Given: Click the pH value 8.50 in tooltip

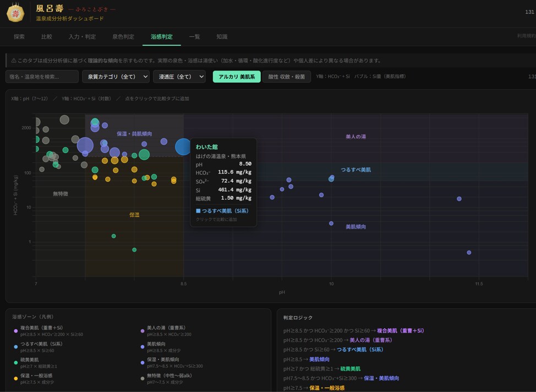Looking at the screenshot, I should (245, 164).
